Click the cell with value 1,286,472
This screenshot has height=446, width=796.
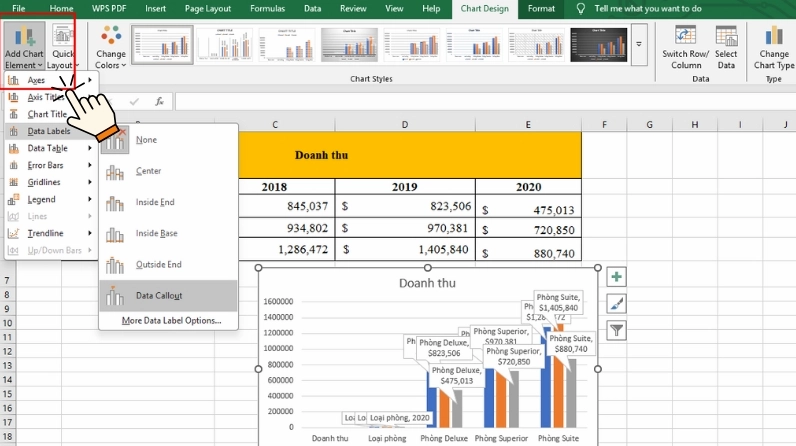coord(287,250)
